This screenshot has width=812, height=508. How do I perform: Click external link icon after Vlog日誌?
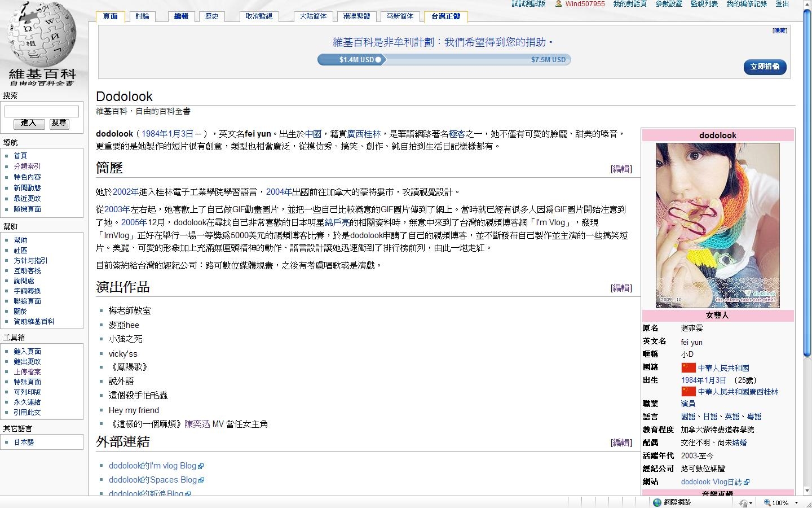tap(747, 482)
